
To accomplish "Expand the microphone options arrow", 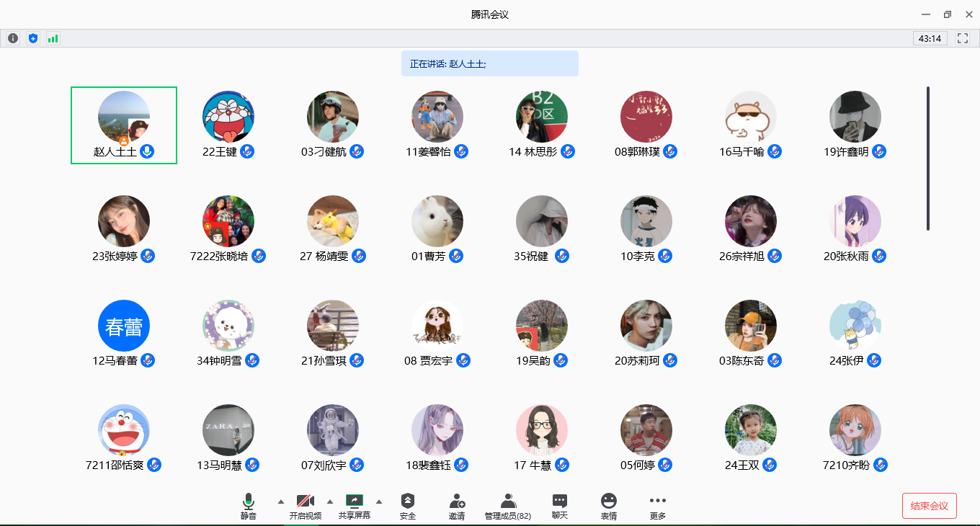I will click(x=281, y=502).
